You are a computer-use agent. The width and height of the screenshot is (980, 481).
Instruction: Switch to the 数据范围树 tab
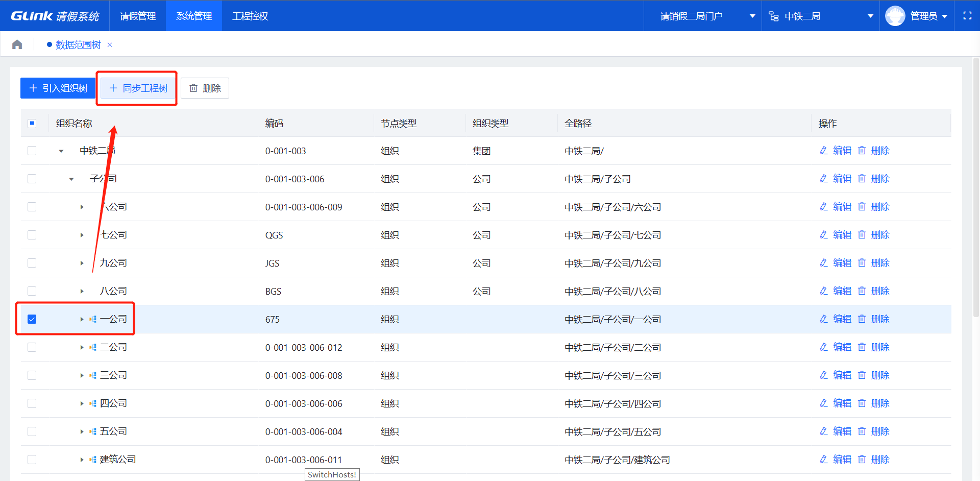click(x=78, y=45)
